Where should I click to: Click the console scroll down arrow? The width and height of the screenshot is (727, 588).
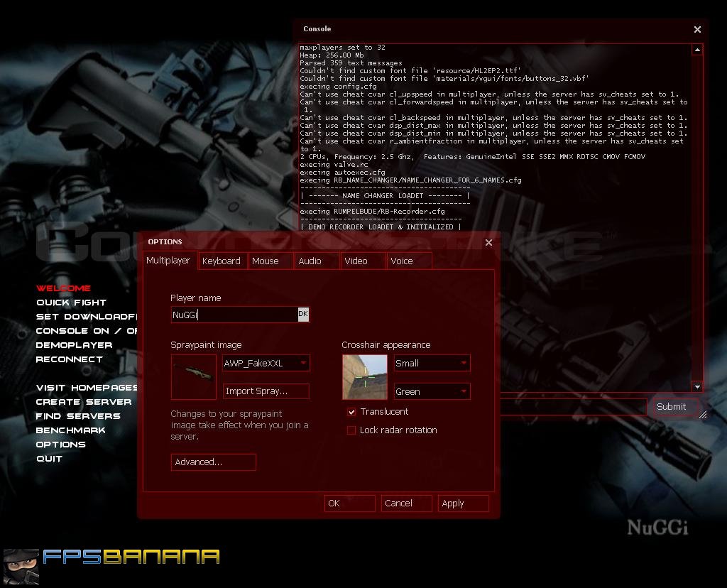(x=697, y=386)
